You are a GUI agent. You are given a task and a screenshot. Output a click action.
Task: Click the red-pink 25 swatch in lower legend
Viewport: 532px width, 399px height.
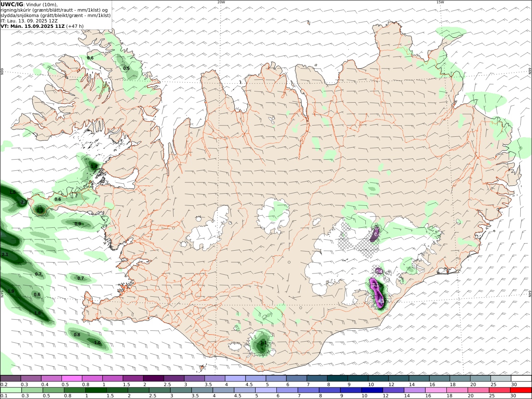tap(500, 390)
